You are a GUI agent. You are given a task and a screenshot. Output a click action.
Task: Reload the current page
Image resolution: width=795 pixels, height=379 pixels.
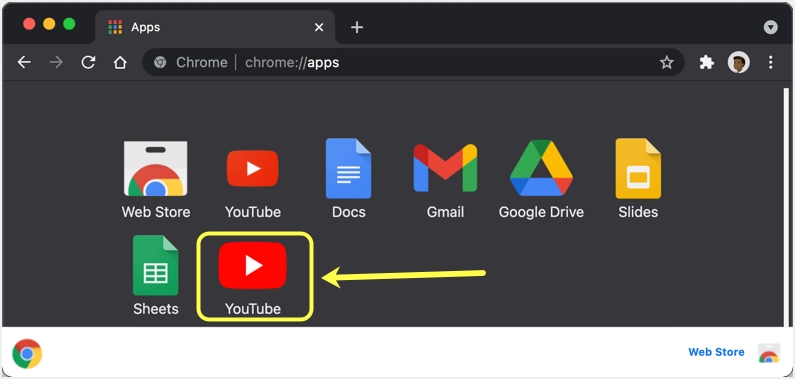coord(88,62)
